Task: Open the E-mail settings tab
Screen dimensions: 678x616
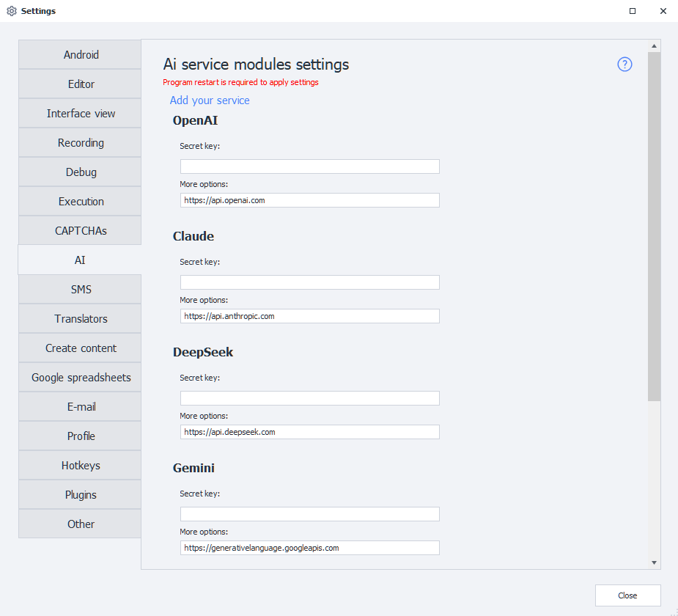Action: (x=80, y=406)
